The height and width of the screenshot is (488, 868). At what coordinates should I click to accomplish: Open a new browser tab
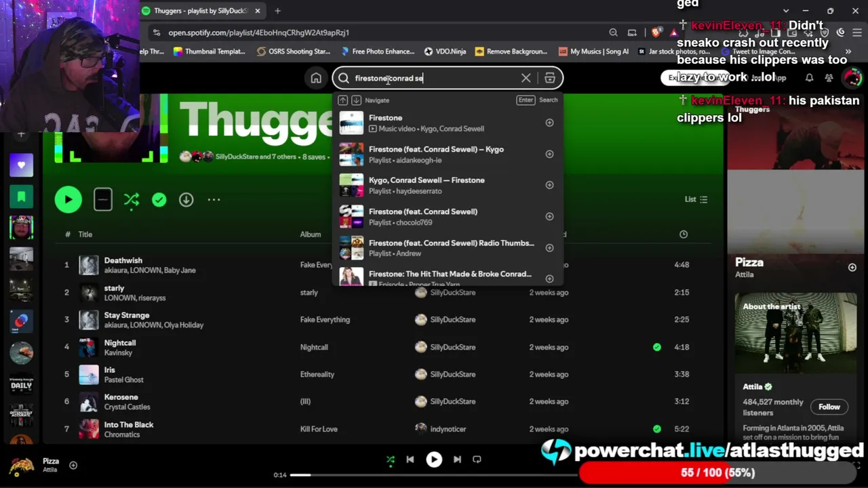pos(277,11)
